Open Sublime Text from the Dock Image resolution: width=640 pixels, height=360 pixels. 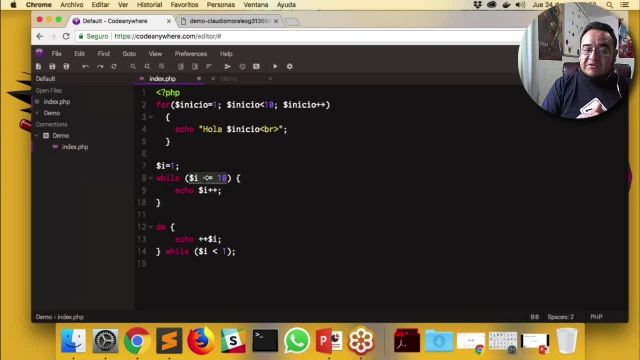coord(169,340)
